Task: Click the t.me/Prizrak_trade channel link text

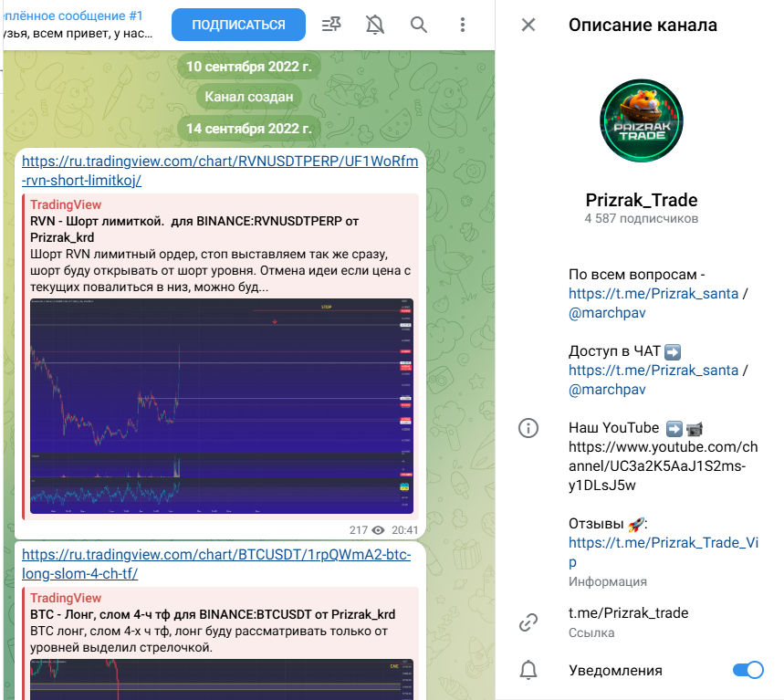Action: 629,613
